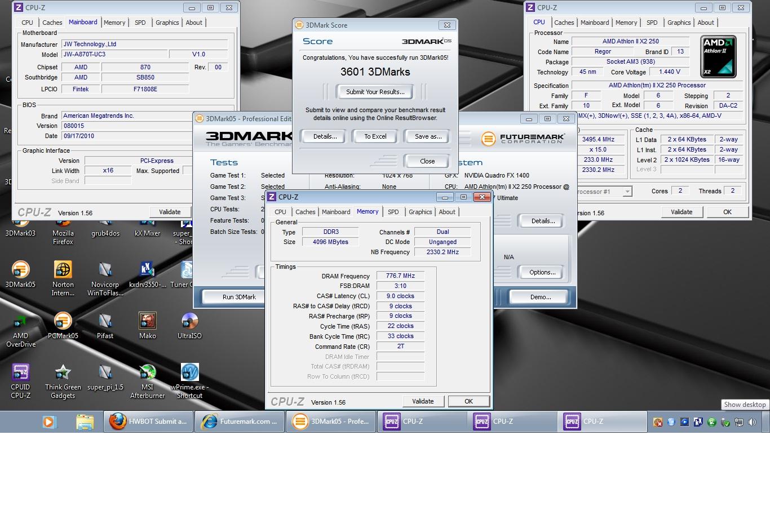The width and height of the screenshot is (770, 532).
Task: Open Options in 3DMark05 window
Action: point(542,272)
